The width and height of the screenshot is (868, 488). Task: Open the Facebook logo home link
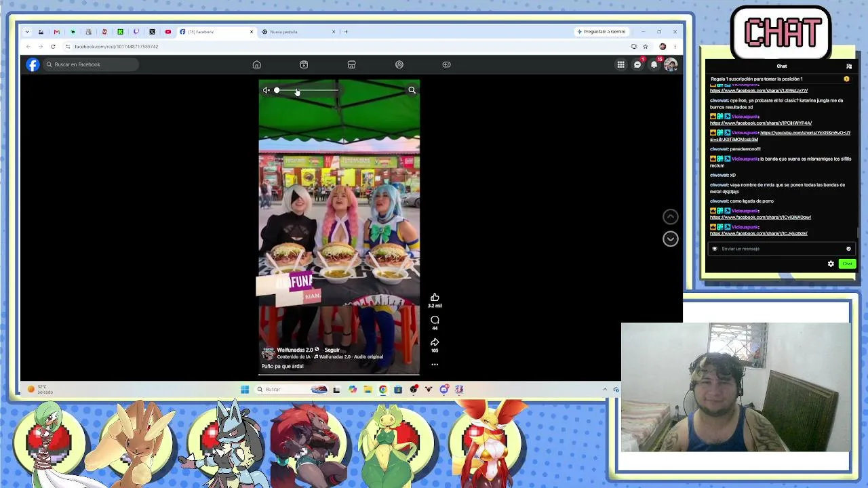pyautogui.click(x=33, y=64)
